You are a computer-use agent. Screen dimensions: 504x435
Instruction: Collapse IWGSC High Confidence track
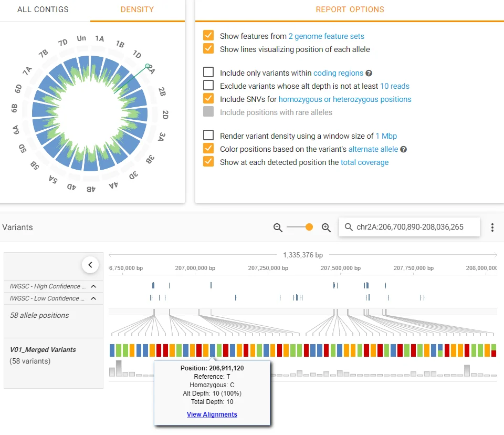click(93, 286)
